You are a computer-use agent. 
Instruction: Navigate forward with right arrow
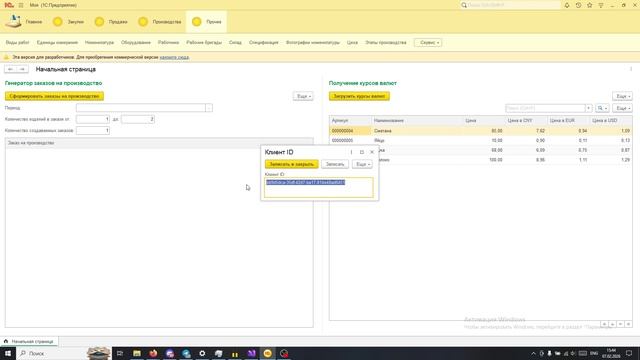[22, 69]
